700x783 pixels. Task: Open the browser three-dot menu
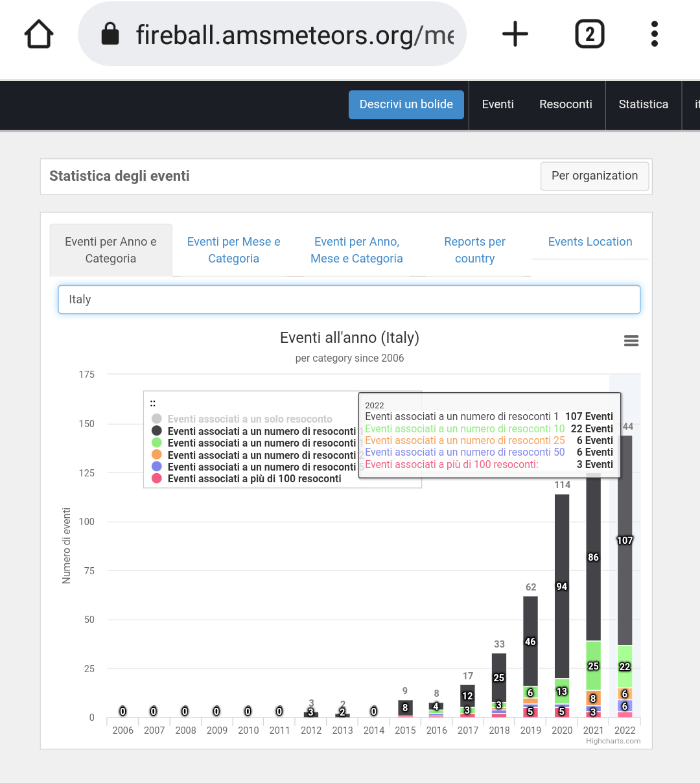(655, 34)
